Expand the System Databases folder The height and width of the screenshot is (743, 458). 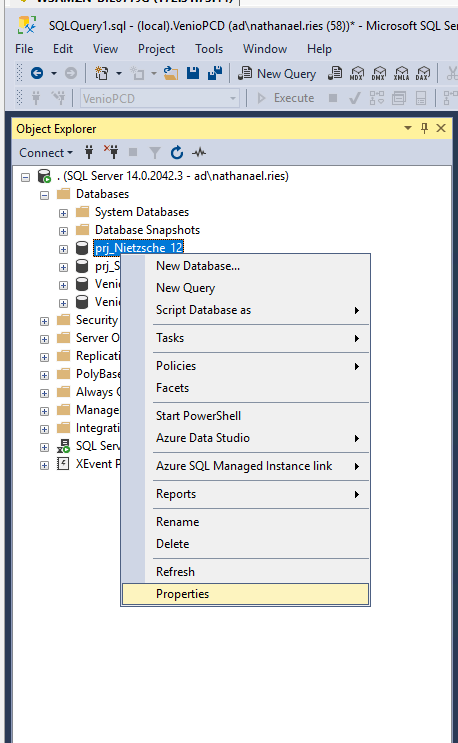coord(63,213)
